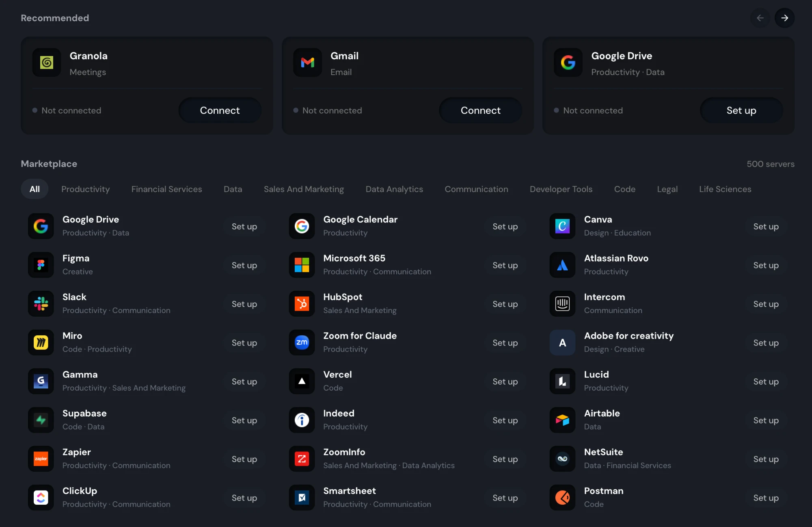
Task: Click 'Not connected' status under Gmail
Action: pos(332,110)
